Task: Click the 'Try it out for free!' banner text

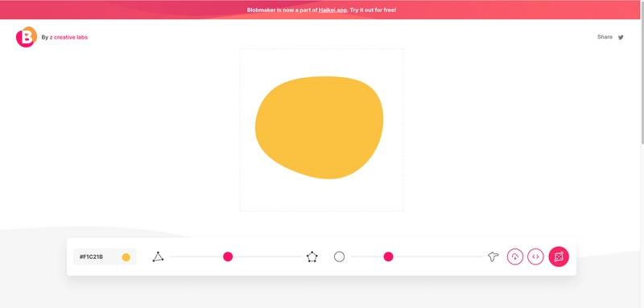Action: click(x=373, y=10)
